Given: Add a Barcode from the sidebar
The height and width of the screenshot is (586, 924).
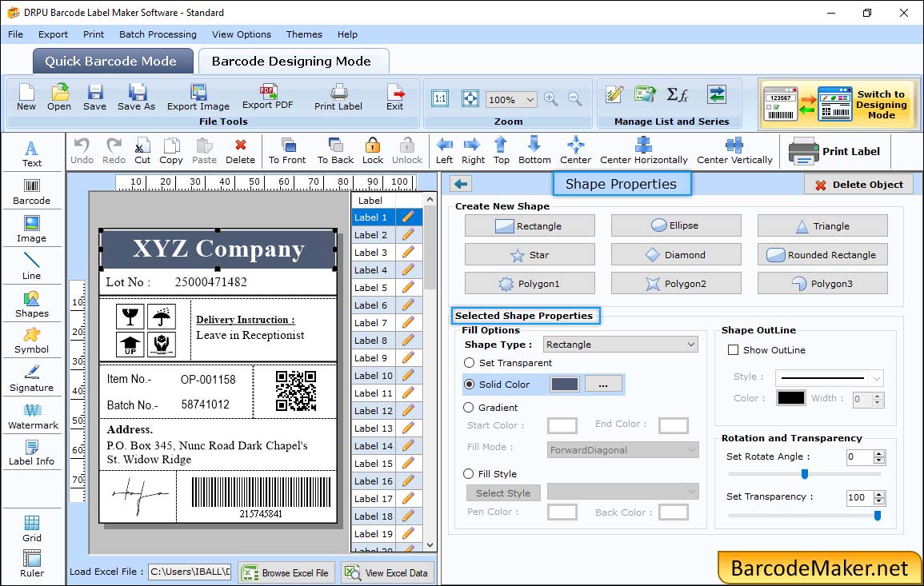Looking at the screenshot, I should click(x=32, y=192).
